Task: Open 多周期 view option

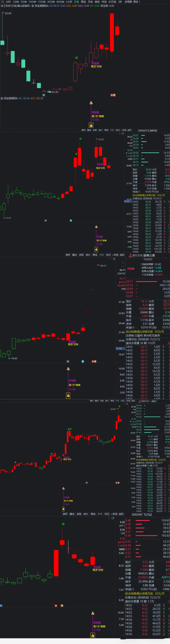Action: (x=128, y=2)
